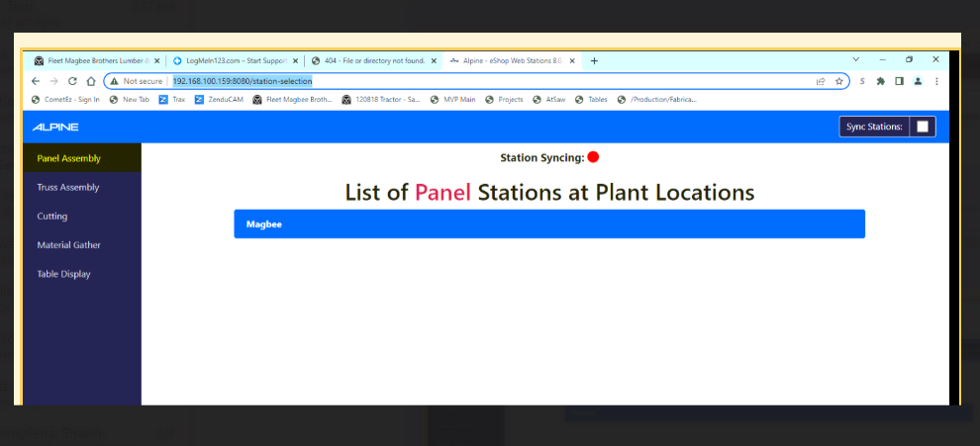Select Panel Assembly in the sidebar
980x446 pixels.
pos(82,158)
